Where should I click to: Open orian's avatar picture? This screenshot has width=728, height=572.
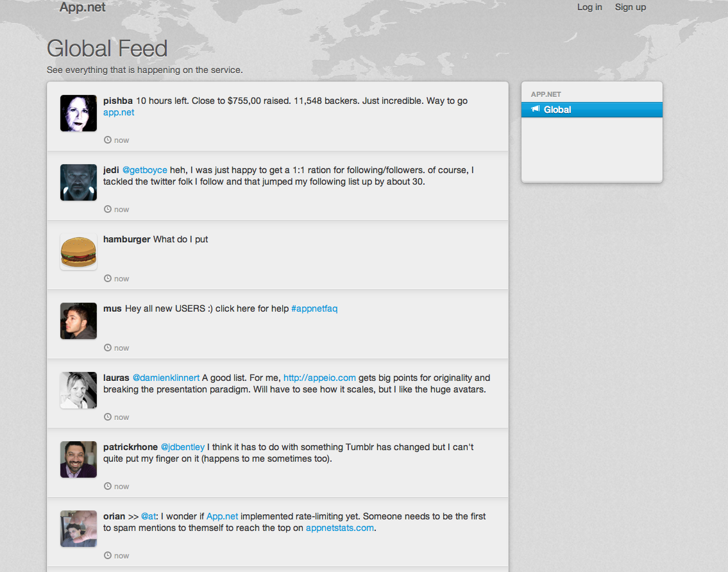coord(78,528)
